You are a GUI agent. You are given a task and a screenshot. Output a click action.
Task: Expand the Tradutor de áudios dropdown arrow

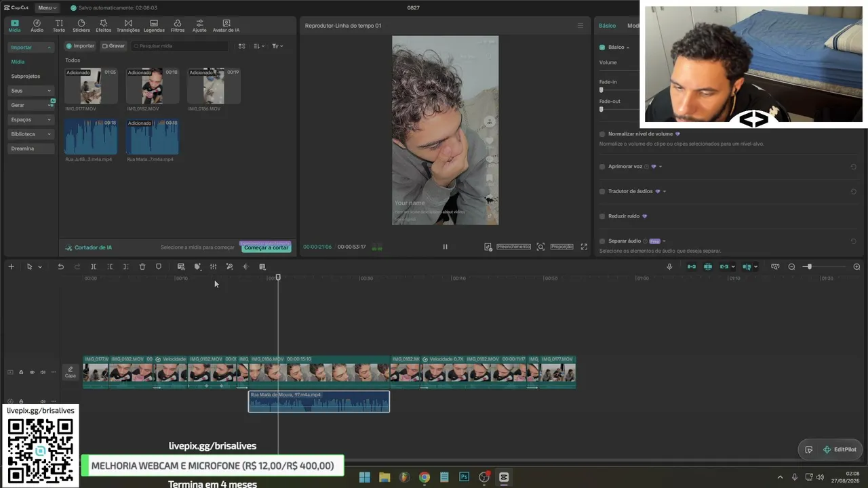[664, 191]
